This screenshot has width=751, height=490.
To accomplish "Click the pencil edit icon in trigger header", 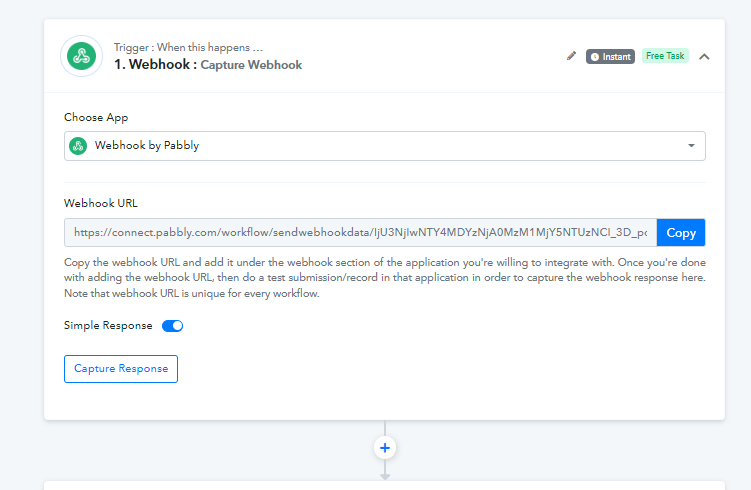I will point(571,56).
